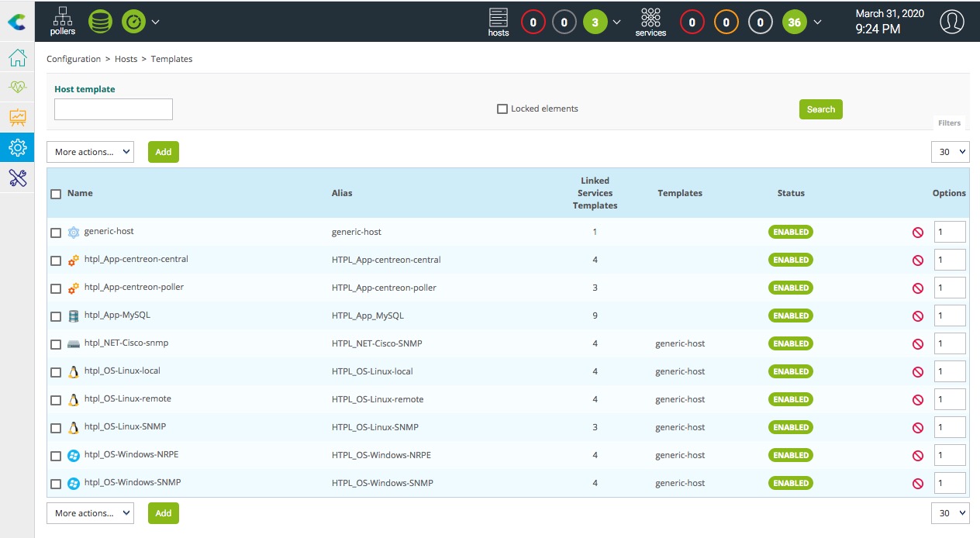The image size is (980, 538).
Task: Click the hosts icon in top bar
Action: click(499, 21)
